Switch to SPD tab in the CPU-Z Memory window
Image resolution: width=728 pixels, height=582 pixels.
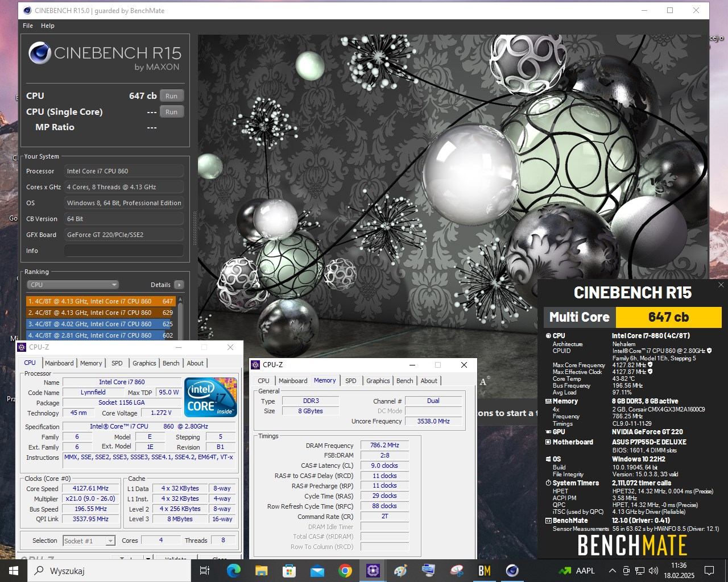click(351, 381)
